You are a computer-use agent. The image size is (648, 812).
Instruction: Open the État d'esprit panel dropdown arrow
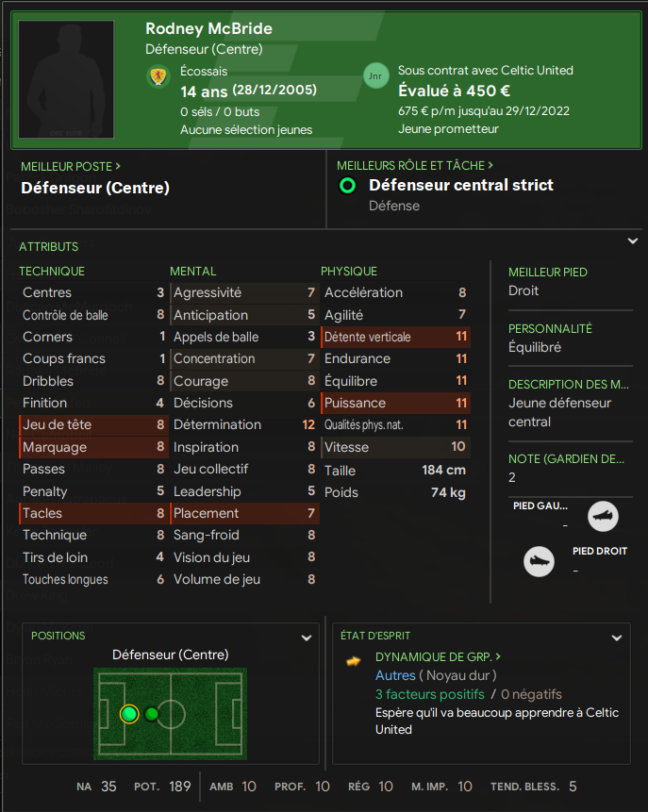[x=617, y=638]
